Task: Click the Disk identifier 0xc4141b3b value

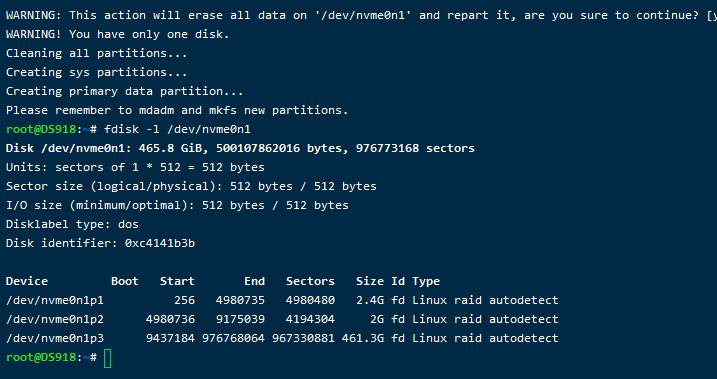Action: (160, 243)
